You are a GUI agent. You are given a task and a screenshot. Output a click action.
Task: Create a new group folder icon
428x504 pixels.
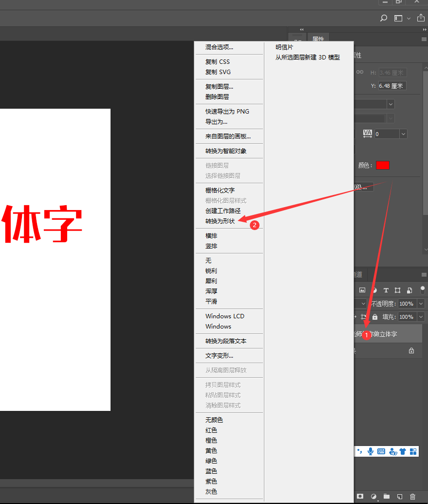[387, 496]
